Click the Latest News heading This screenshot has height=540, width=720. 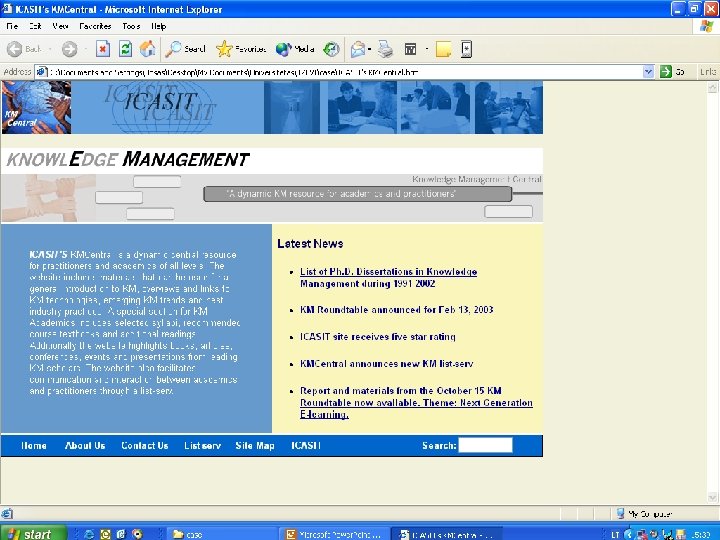(x=310, y=243)
